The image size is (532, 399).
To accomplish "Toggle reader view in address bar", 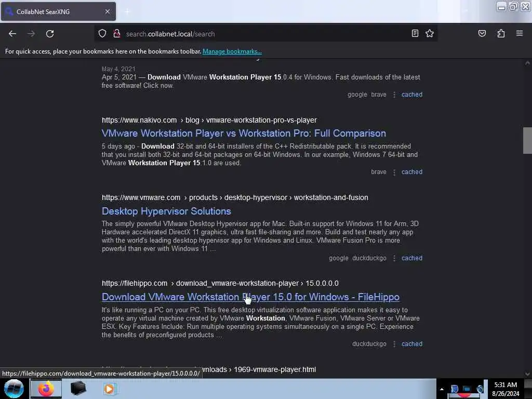I will tap(415, 33).
